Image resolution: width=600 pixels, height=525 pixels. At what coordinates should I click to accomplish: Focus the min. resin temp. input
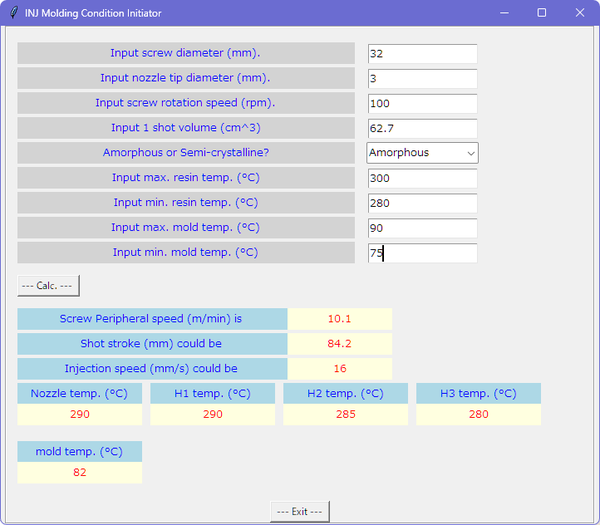pyautogui.click(x=422, y=203)
